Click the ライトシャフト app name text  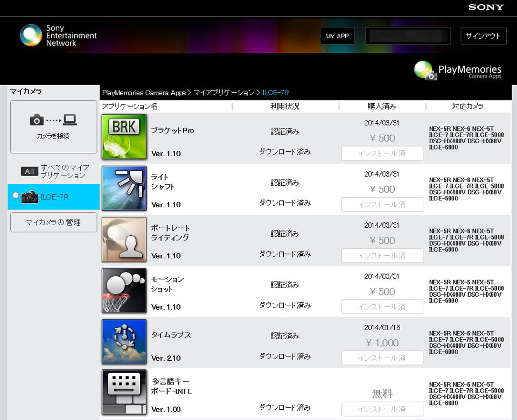coord(163,181)
